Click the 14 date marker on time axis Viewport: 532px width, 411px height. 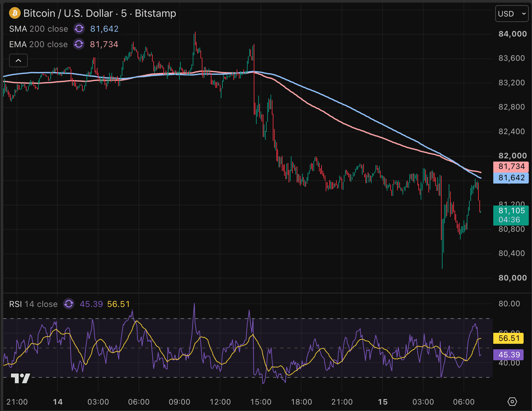tap(57, 402)
